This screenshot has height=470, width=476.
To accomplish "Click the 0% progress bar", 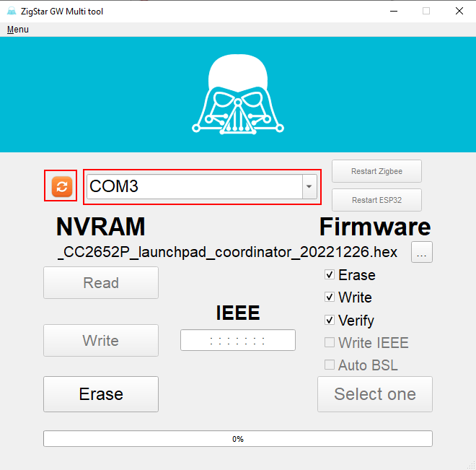I will [237, 439].
